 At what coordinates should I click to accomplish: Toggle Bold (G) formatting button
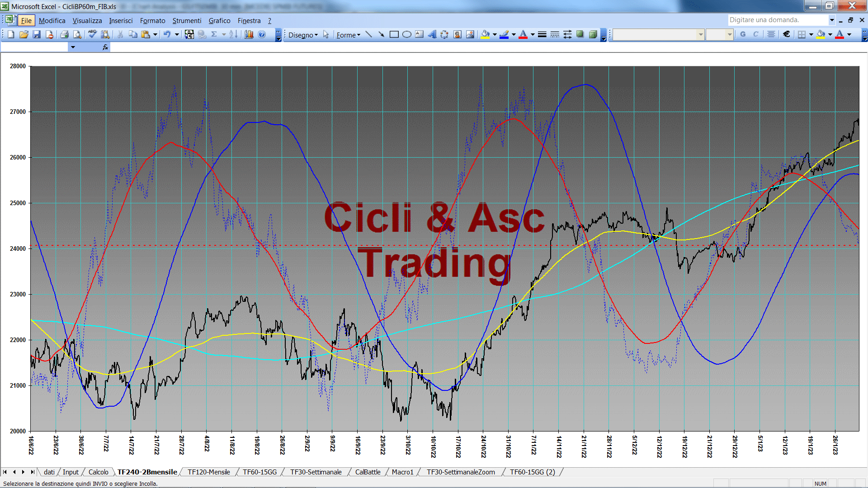[x=743, y=34]
